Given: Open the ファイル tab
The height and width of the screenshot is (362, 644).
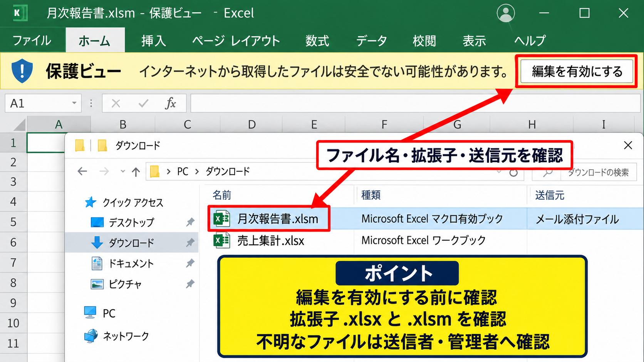Looking at the screenshot, I should 32,40.
